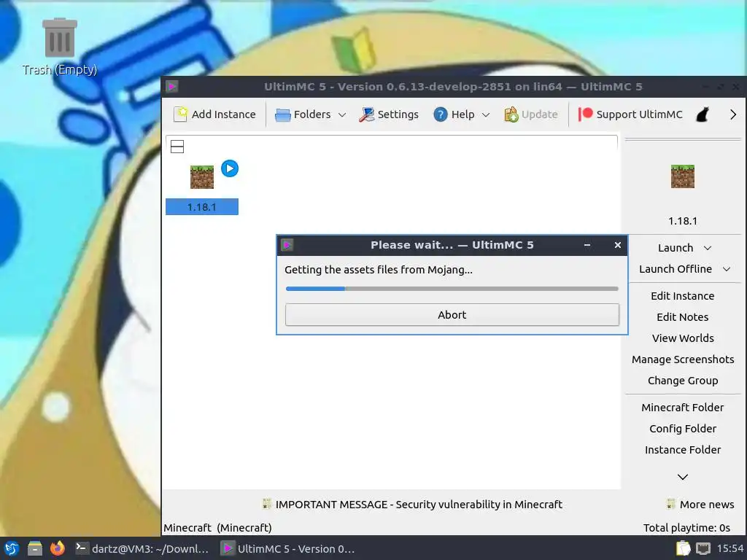Viewport: 747px width, 560px height.
Task: Launch Firefox from the taskbar
Action: (x=58, y=548)
